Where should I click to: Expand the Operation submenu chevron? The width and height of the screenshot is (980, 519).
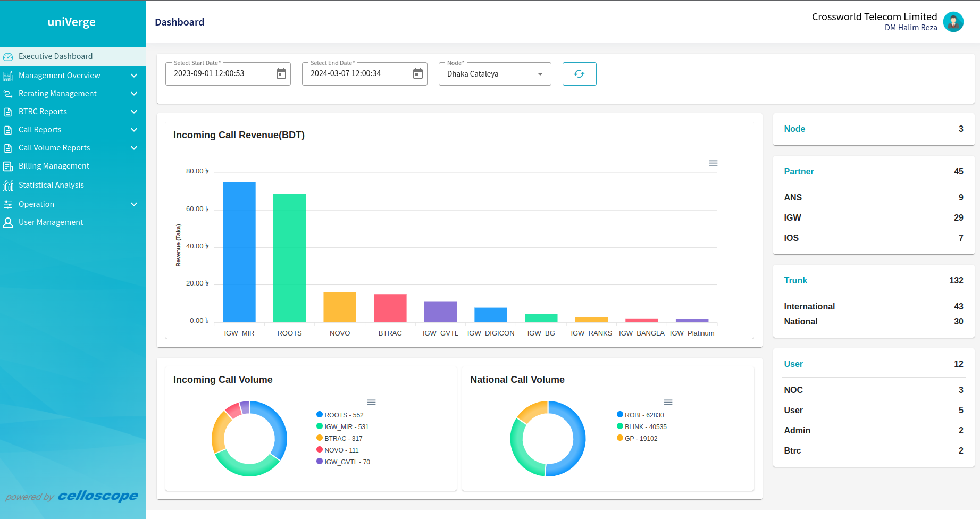tap(134, 205)
